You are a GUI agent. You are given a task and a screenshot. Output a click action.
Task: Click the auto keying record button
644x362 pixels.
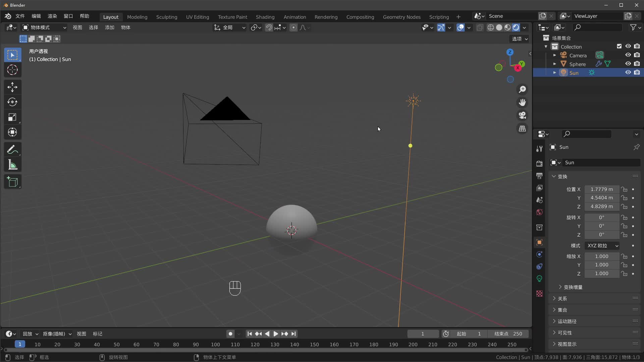(x=230, y=334)
